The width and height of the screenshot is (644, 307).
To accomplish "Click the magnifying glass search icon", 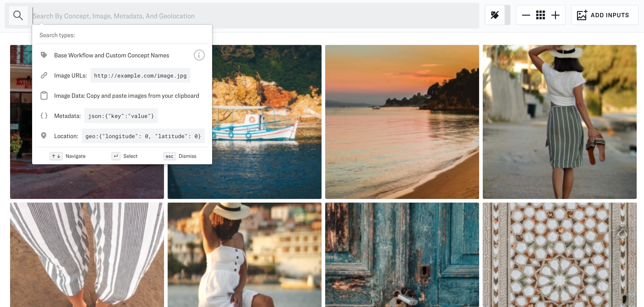I will [18, 16].
